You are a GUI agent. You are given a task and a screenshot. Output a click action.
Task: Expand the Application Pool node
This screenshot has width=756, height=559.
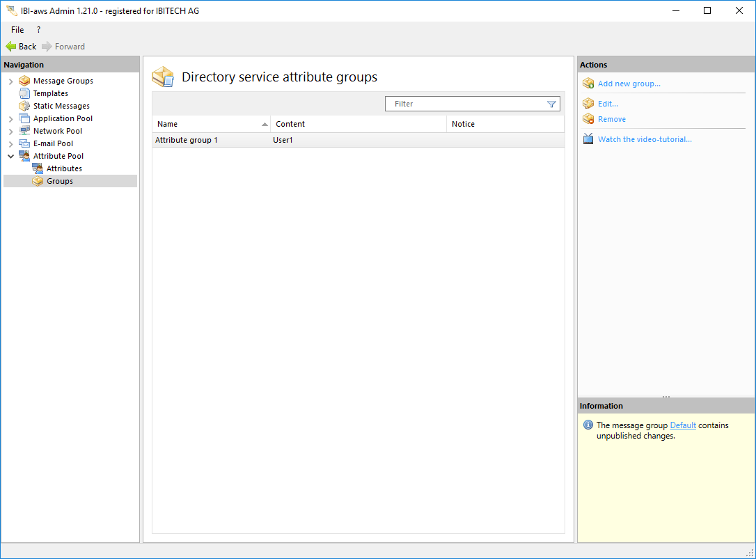click(10, 119)
